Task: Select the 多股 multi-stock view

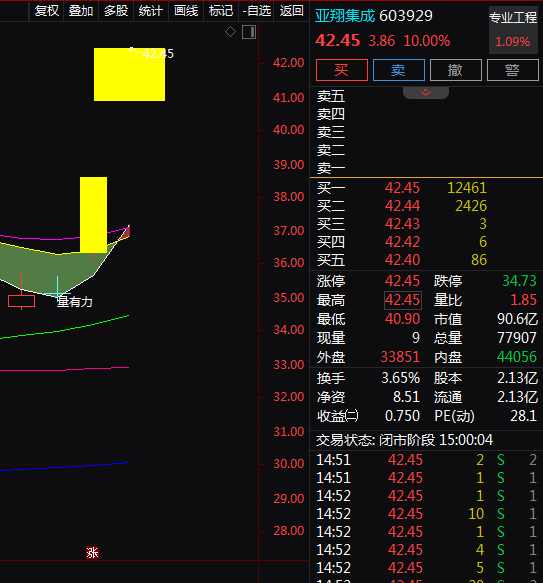Action: pyautogui.click(x=116, y=11)
